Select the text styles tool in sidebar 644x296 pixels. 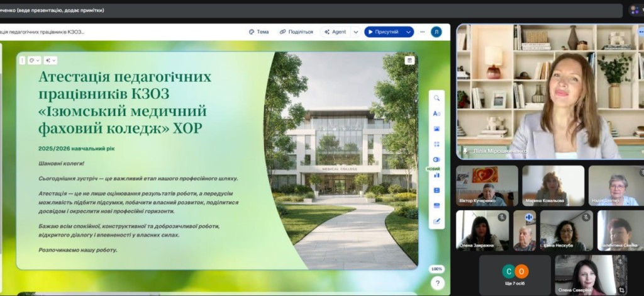click(x=436, y=113)
